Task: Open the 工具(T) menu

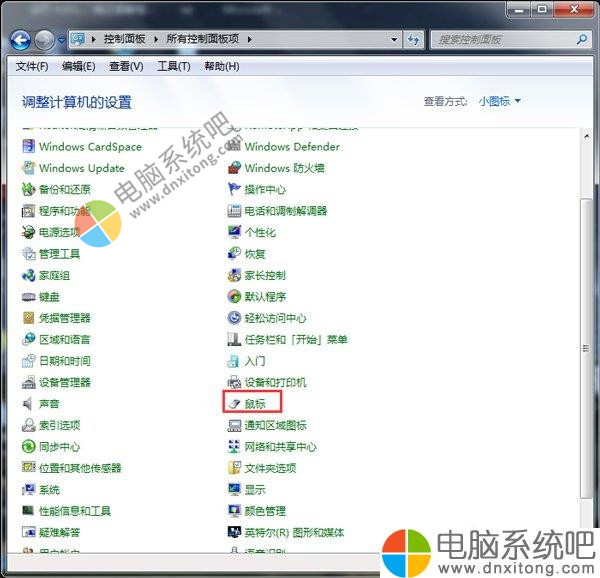Action: (x=174, y=67)
